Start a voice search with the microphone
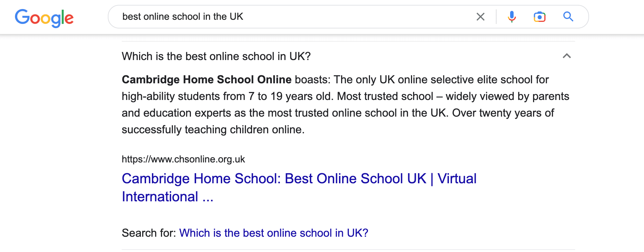The width and height of the screenshot is (644, 252). click(x=512, y=17)
